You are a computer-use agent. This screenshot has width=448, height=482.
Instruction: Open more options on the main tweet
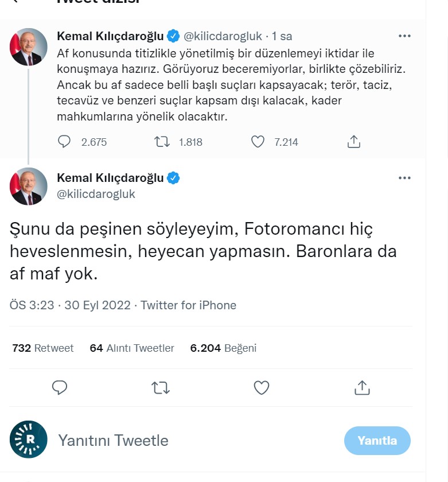[404, 178]
